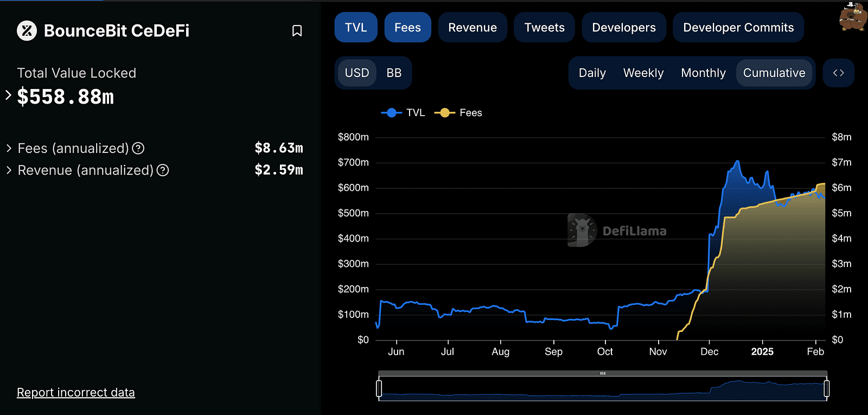Image resolution: width=868 pixels, height=415 pixels.
Task: Click the bear avatar icon
Action: [852, 16]
